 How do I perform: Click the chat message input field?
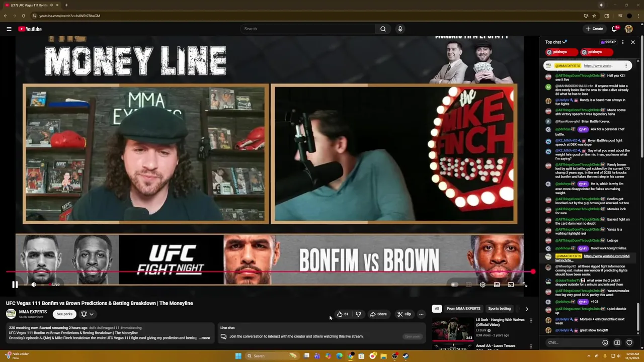pos(573,342)
